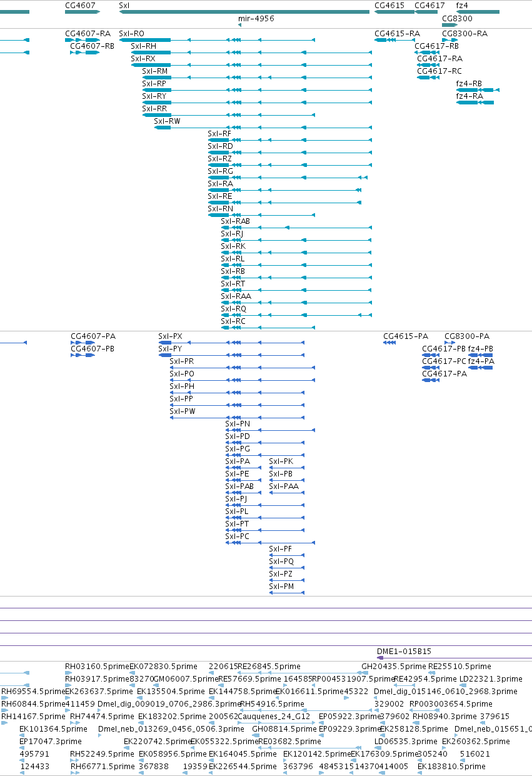The width and height of the screenshot is (532, 776).
Task: Click protein Sxl-PC label
Action: (237, 536)
